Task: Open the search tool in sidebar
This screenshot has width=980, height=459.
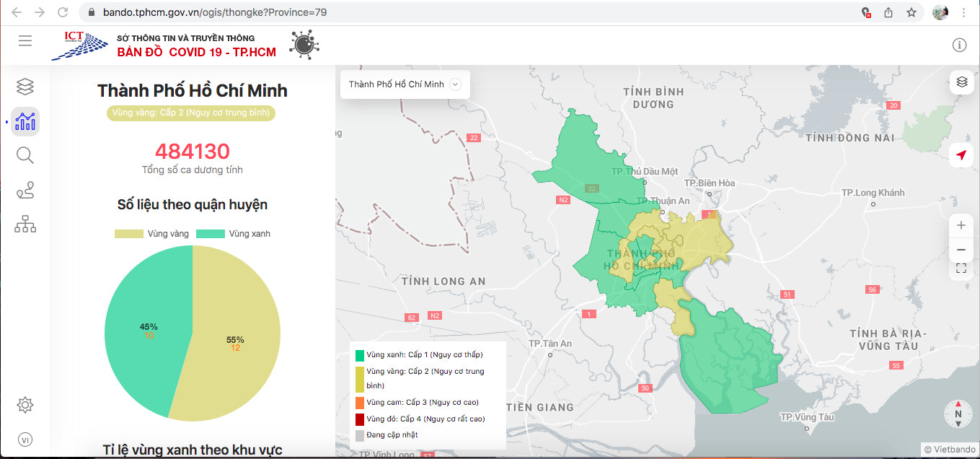Action: click(25, 155)
